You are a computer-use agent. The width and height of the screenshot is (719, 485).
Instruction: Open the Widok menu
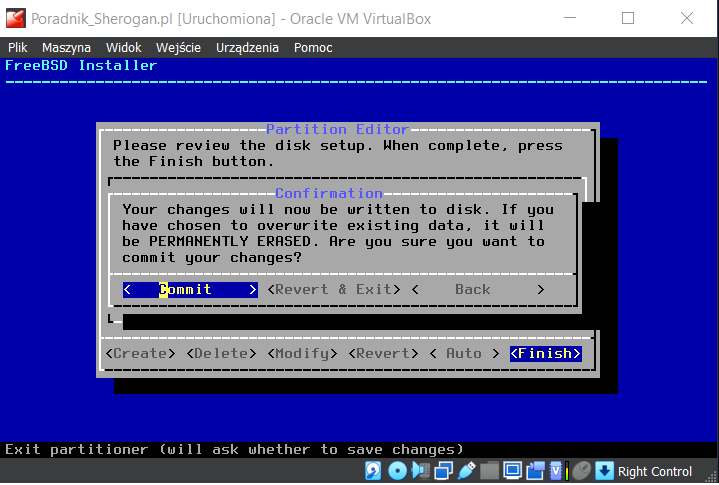pyautogui.click(x=123, y=47)
